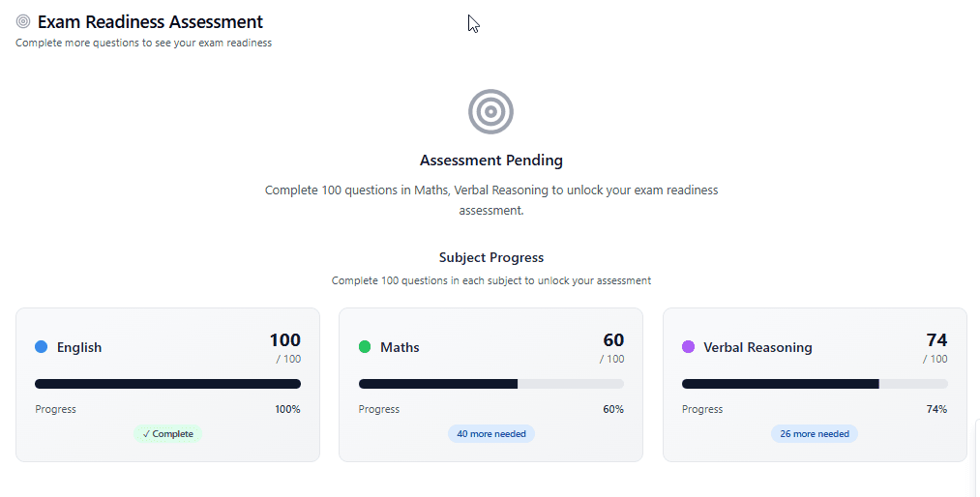Click the Verbal Reasoning score of 74
The image size is (980, 497).
pos(936,340)
